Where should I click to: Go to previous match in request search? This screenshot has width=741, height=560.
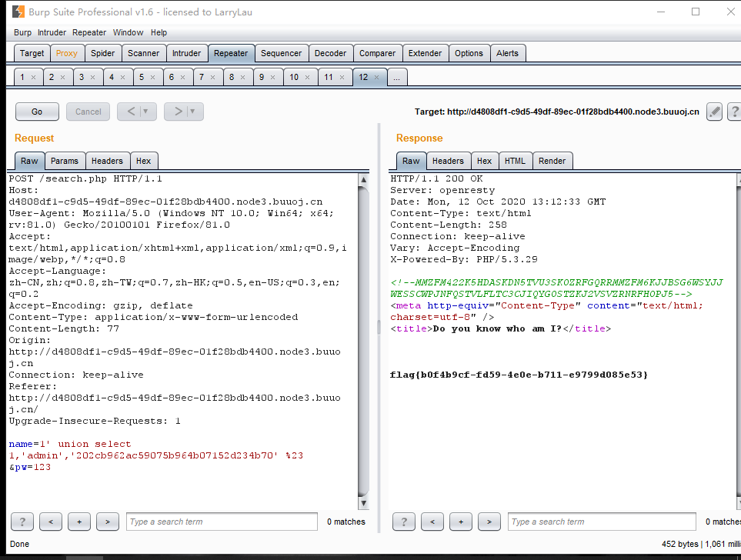[51, 522]
